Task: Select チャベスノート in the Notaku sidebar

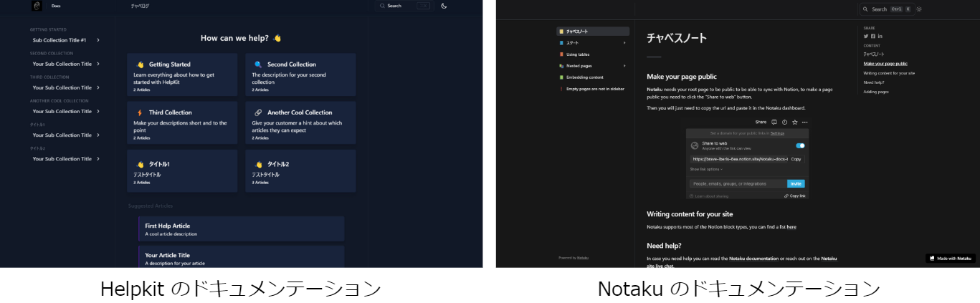Action: [x=593, y=32]
